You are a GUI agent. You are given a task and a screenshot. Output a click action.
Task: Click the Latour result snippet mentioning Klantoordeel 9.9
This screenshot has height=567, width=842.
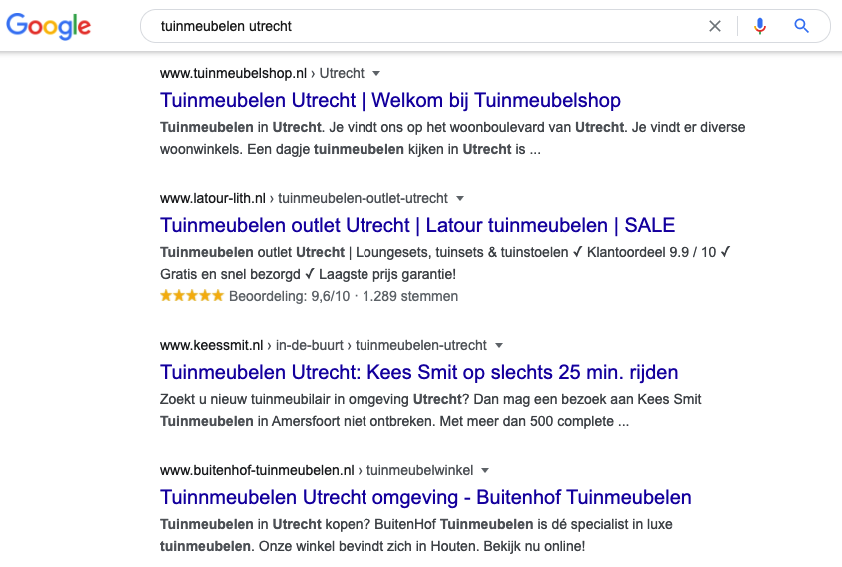point(445,263)
